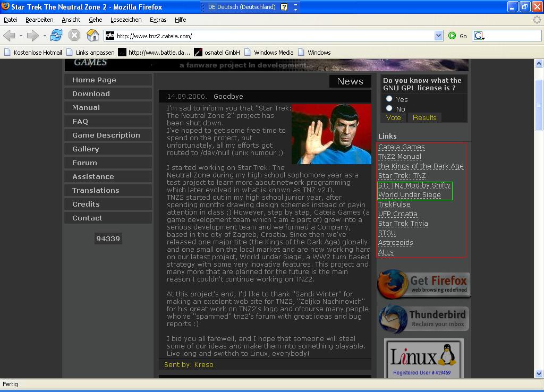Click the Forward arrow navigation button
This screenshot has height=392, width=544.
pos(33,36)
